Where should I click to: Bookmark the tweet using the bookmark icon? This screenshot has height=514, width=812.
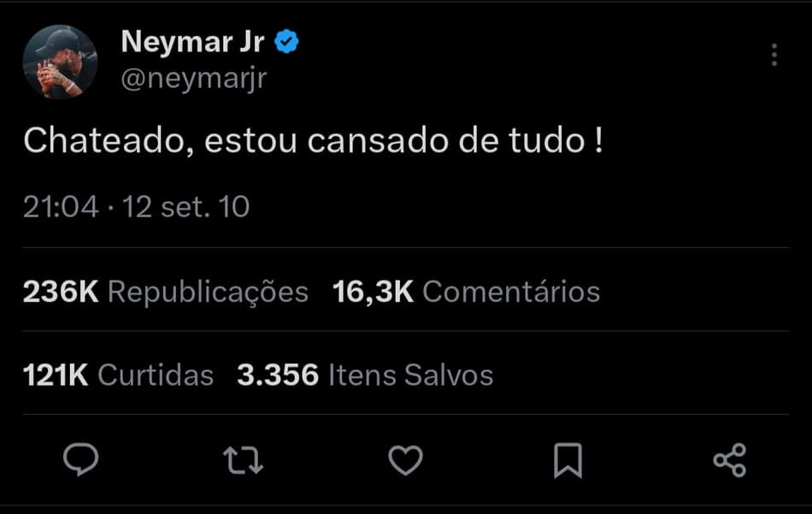(568, 460)
